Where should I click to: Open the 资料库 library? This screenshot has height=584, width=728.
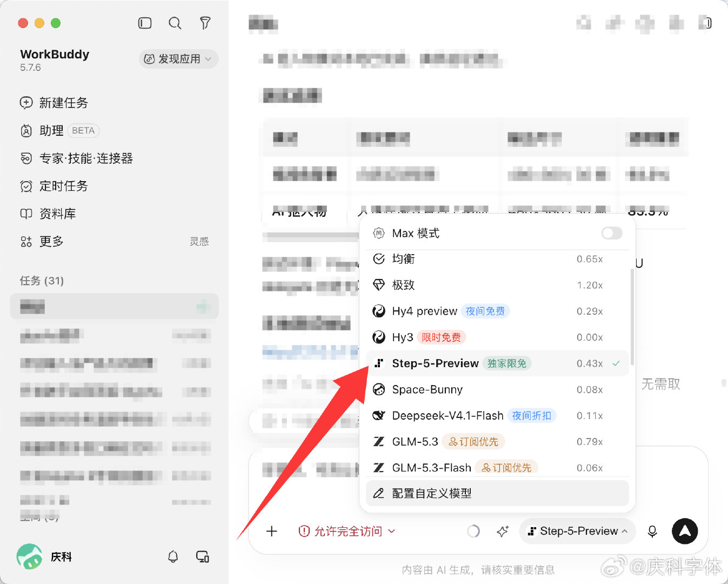(x=48, y=214)
